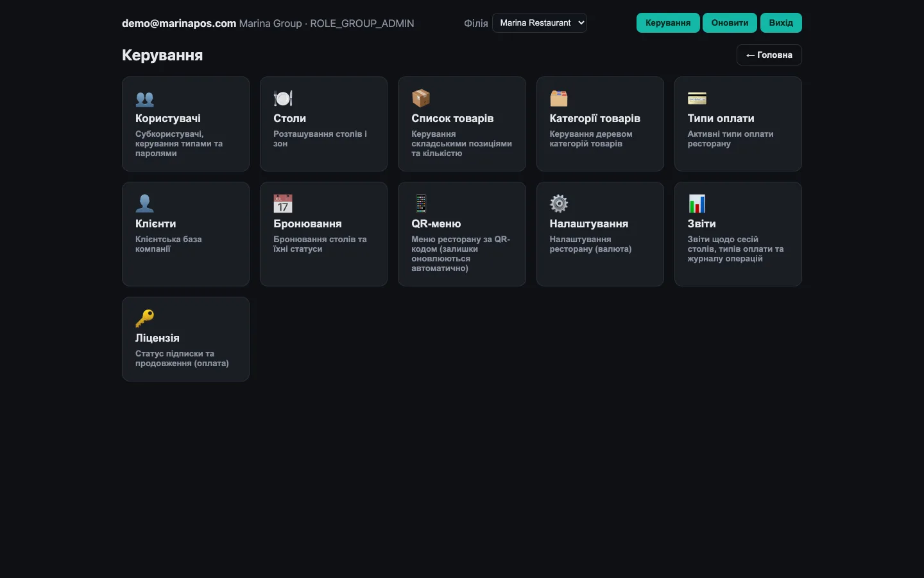Go back via ← Головна button
The image size is (924, 578).
pos(769,55)
